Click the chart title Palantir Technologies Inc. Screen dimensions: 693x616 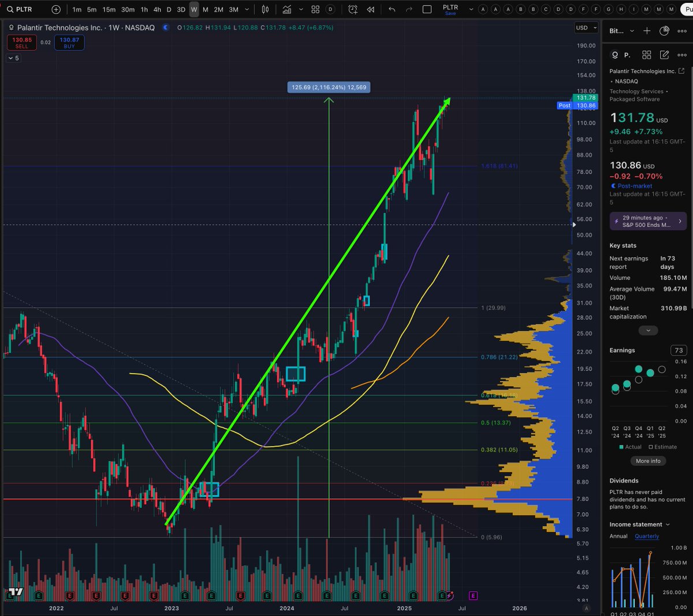pyautogui.click(x=59, y=27)
